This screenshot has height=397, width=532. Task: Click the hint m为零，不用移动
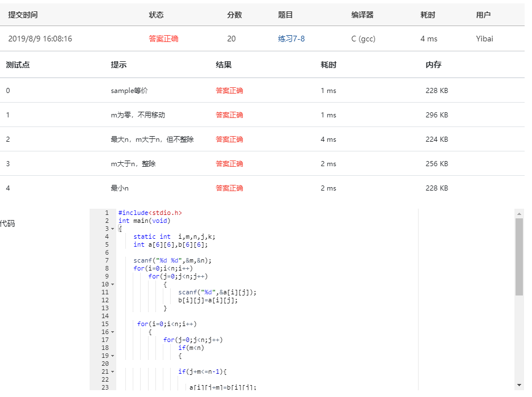pos(138,115)
